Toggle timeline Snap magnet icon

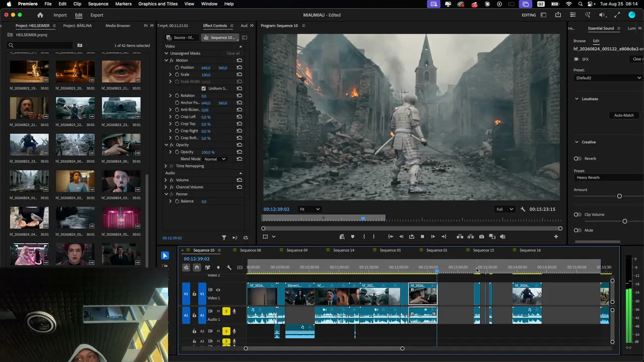point(197,267)
